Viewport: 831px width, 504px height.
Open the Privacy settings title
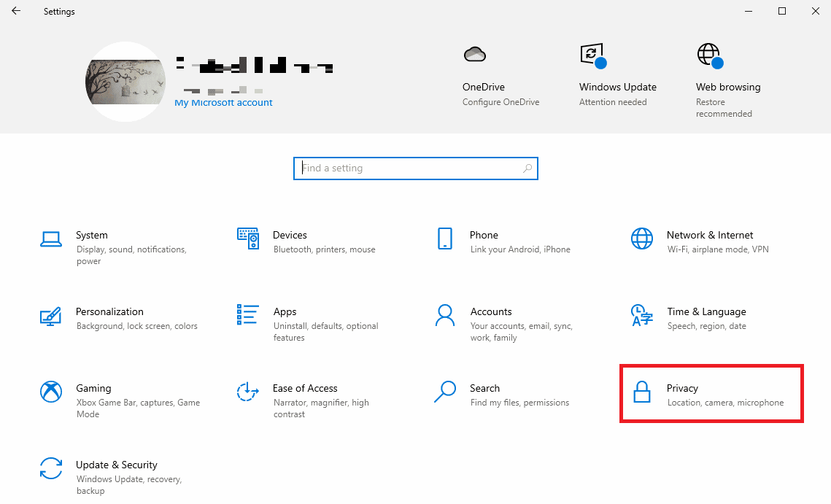[682, 388]
